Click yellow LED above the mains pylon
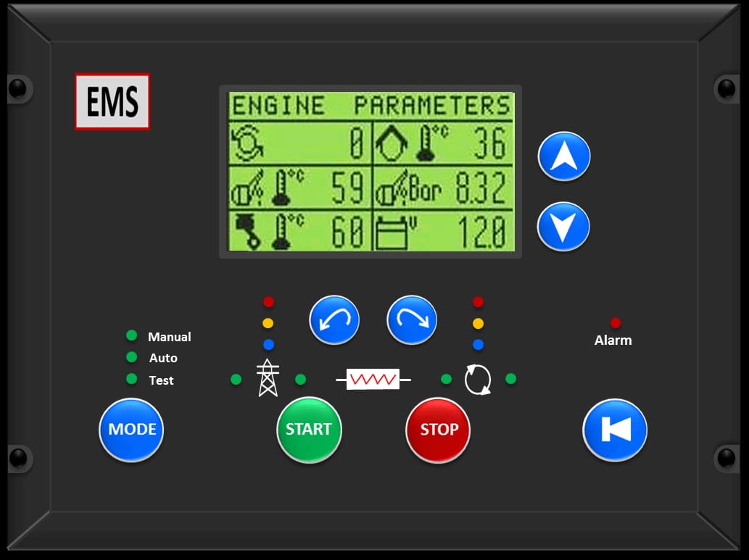The height and width of the screenshot is (560, 749). (x=268, y=323)
